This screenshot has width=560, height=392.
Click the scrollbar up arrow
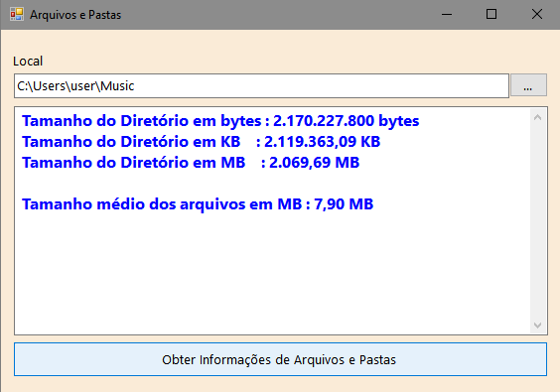pos(538,117)
